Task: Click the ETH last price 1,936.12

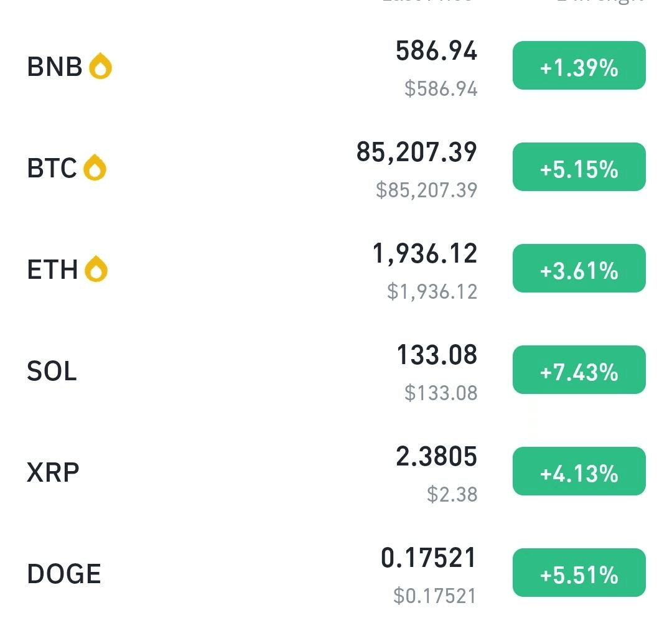Action: [x=425, y=254]
